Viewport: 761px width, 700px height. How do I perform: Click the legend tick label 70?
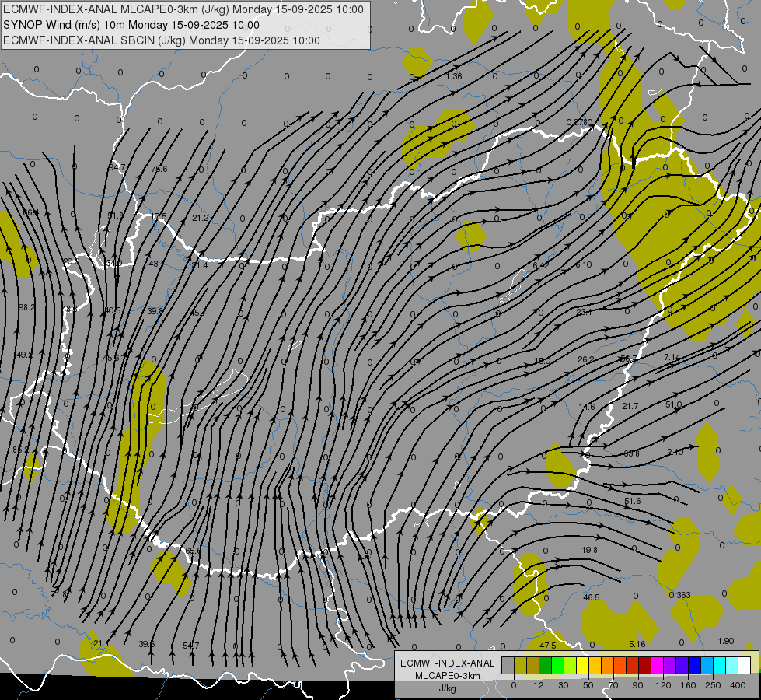(x=613, y=685)
